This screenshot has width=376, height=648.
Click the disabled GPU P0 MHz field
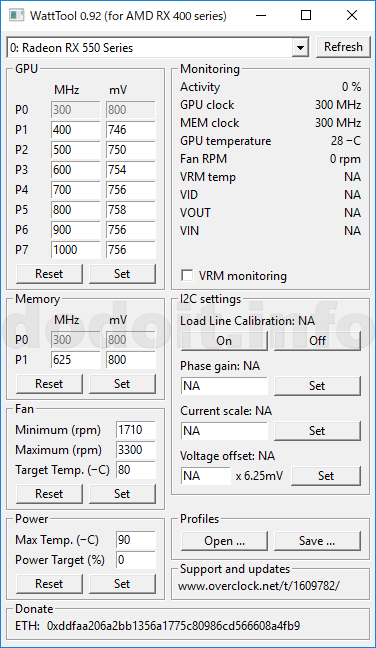(76, 110)
